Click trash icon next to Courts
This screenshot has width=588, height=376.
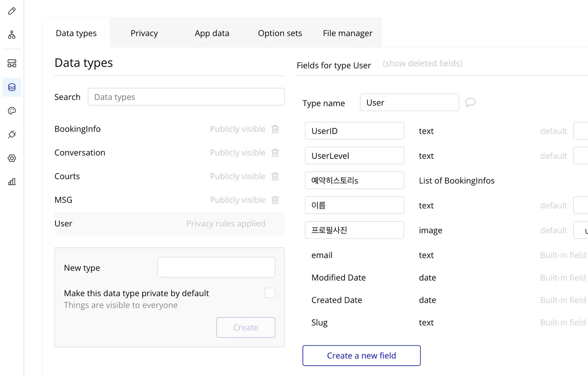pyautogui.click(x=275, y=177)
